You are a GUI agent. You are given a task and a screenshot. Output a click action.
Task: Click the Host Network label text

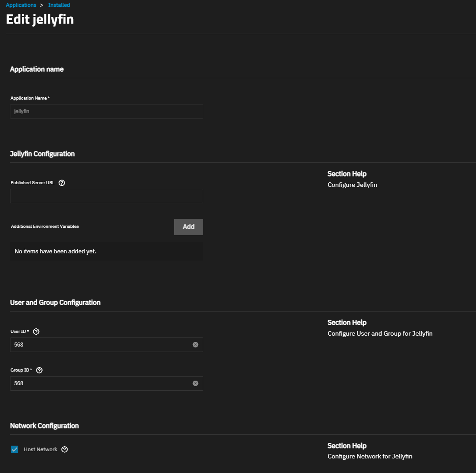tap(40, 449)
